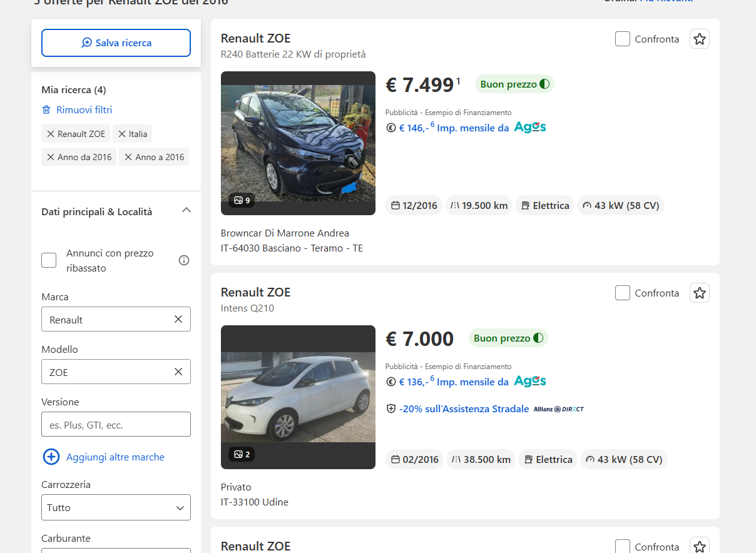Focus the Versione input field

(116, 424)
